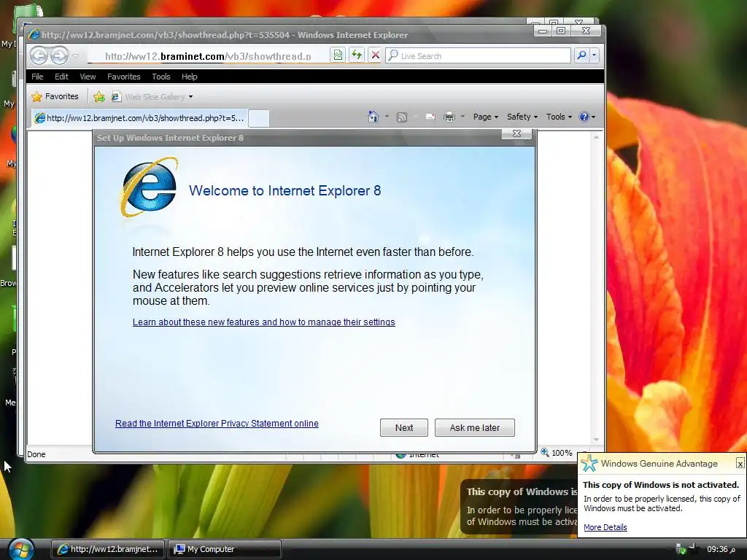This screenshot has width=747, height=560.
Task: Click the Done status bar text
Action: pyautogui.click(x=36, y=454)
